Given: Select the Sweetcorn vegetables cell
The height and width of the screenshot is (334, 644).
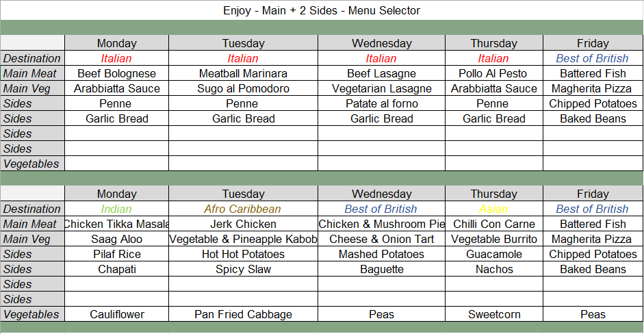Looking at the screenshot, I should 493,314.
